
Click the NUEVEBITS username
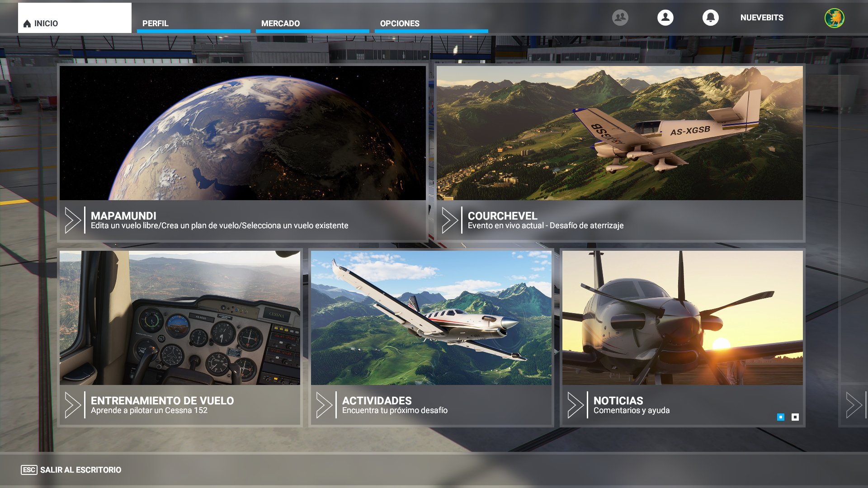pos(762,18)
